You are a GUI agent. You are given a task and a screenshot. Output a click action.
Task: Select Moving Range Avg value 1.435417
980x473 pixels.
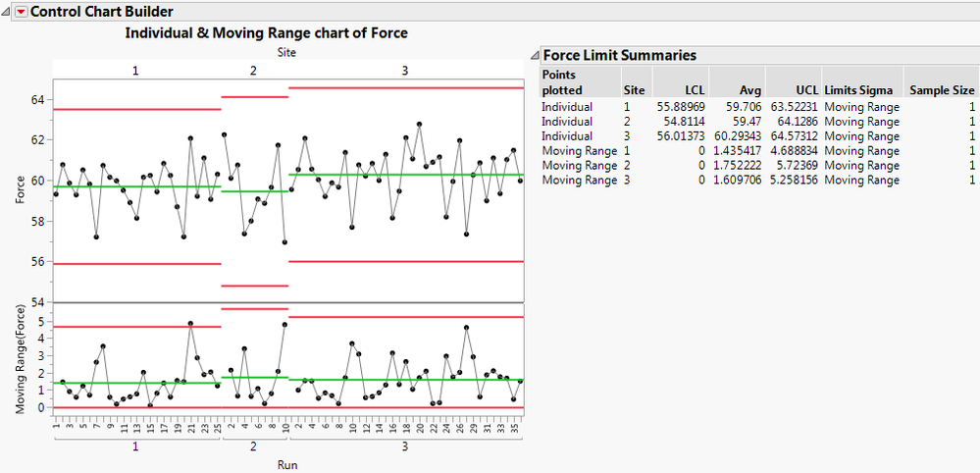pos(737,150)
